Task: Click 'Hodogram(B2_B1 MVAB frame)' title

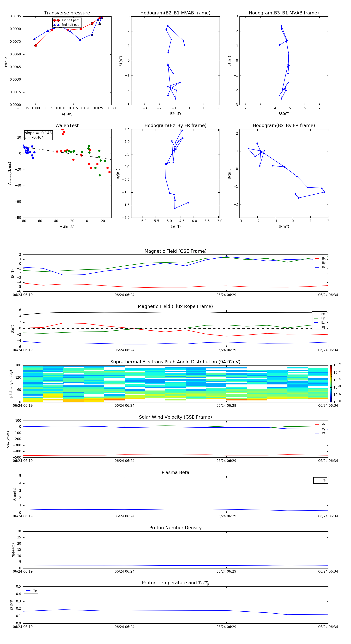Action: click(x=175, y=13)
